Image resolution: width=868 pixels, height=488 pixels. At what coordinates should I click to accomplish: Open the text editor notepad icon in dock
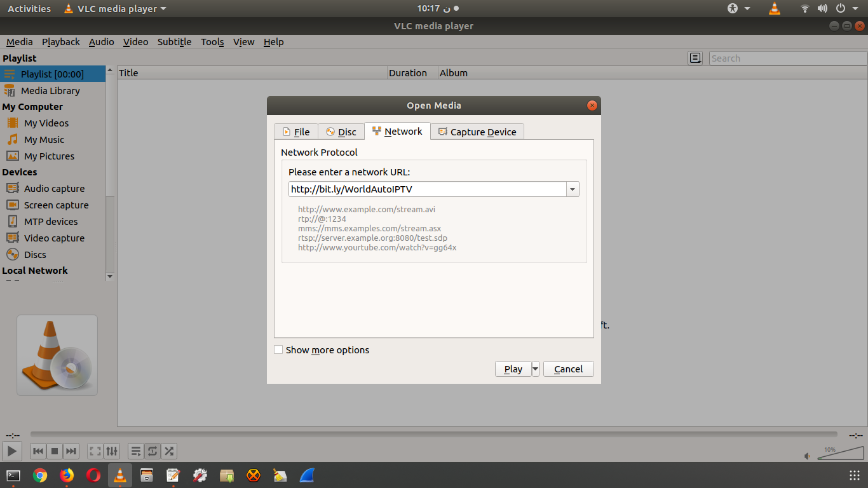(x=173, y=475)
